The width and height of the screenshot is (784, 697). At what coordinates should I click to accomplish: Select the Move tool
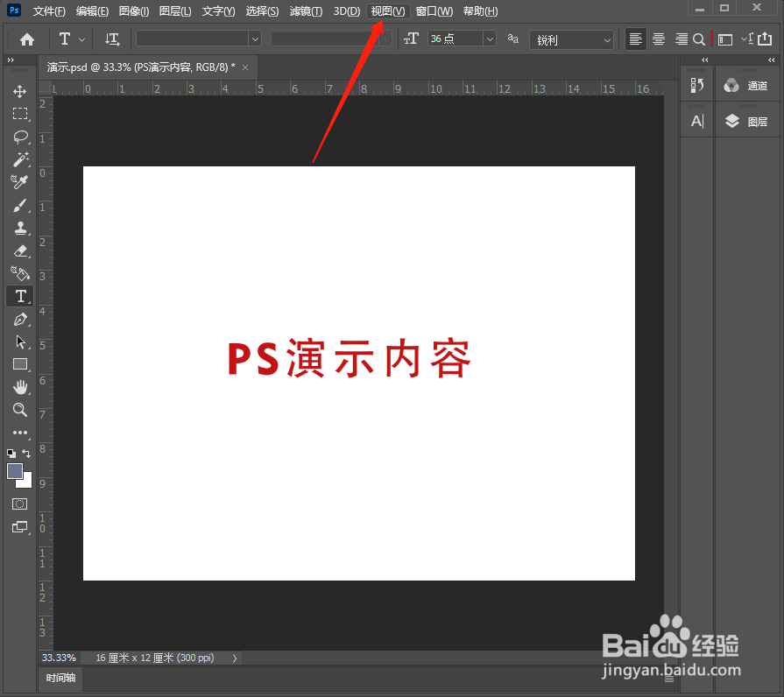(20, 91)
